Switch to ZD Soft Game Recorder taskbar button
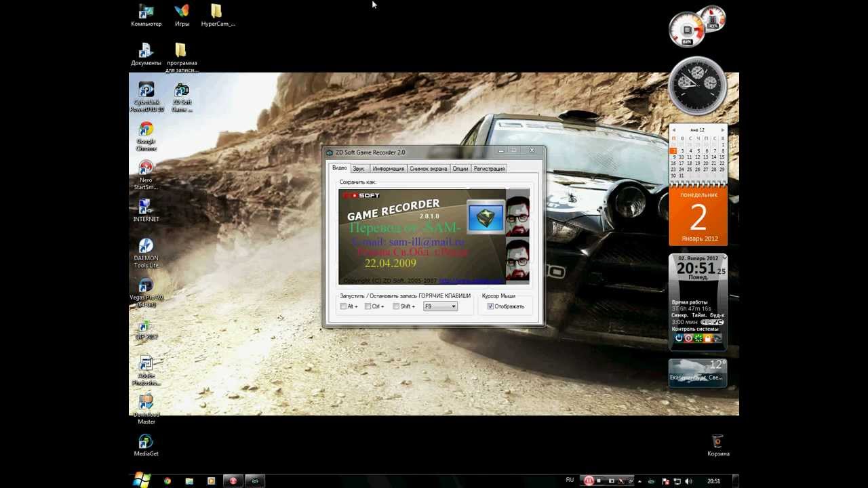The width and height of the screenshot is (868, 488). [x=255, y=481]
